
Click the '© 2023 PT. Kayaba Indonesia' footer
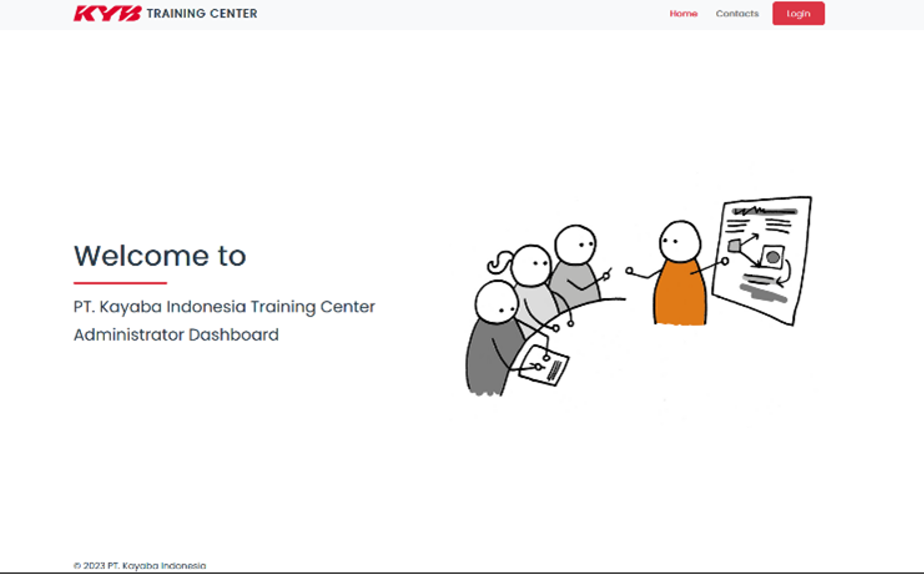(x=139, y=565)
